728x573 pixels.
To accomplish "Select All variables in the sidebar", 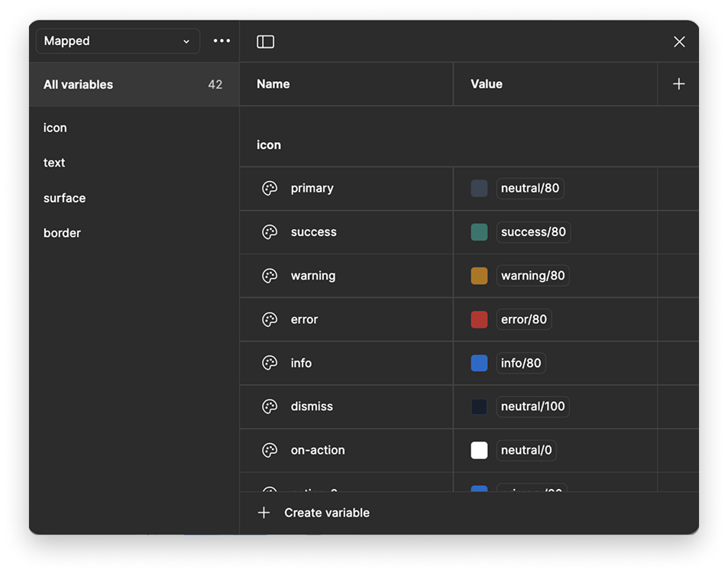I will [x=134, y=85].
